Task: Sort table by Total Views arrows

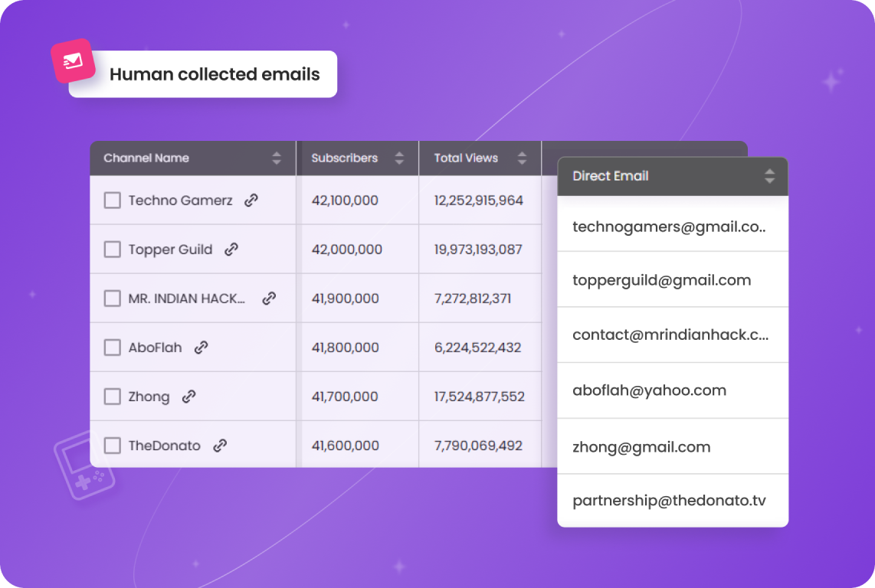Action: click(522, 158)
